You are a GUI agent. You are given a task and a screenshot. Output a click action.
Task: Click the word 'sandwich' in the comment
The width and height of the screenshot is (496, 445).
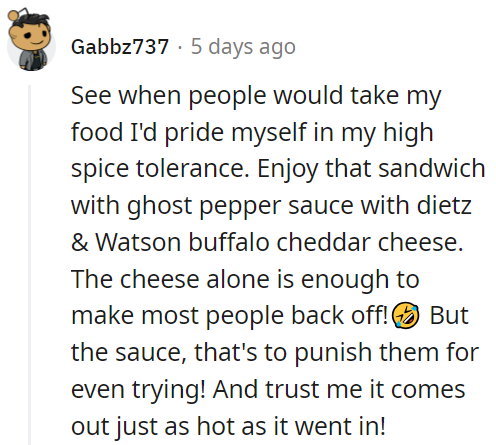(431, 168)
